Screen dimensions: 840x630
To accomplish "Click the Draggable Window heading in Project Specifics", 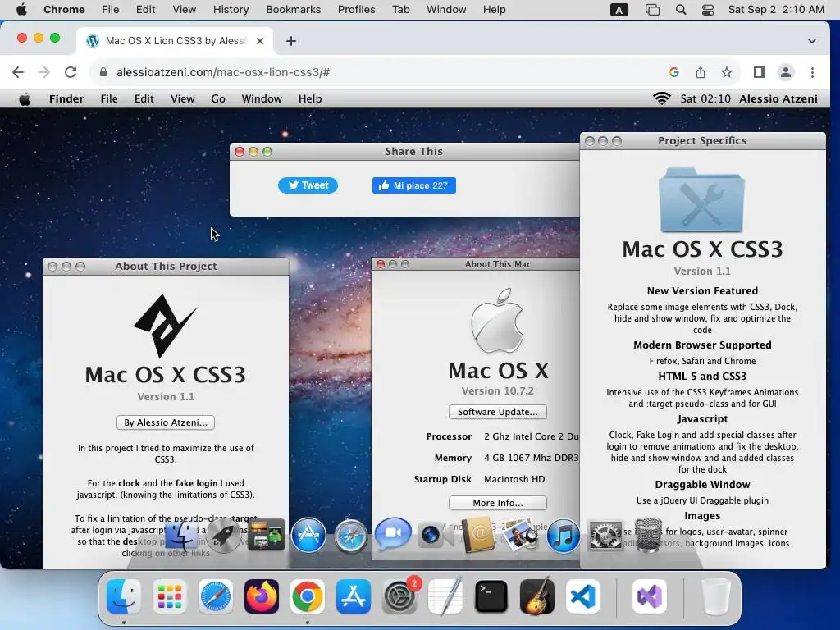I will pyautogui.click(x=702, y=484).
